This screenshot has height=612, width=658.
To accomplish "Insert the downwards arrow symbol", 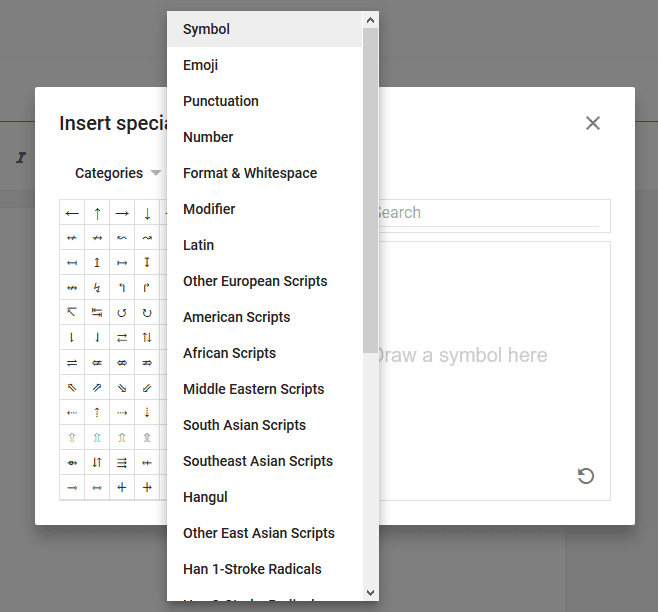I will [147, 213].
